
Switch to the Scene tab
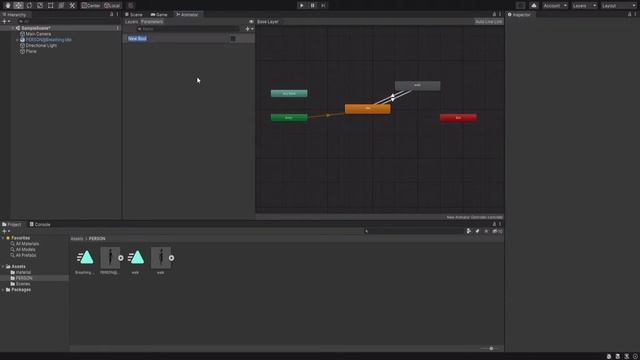tap(134, 15)
